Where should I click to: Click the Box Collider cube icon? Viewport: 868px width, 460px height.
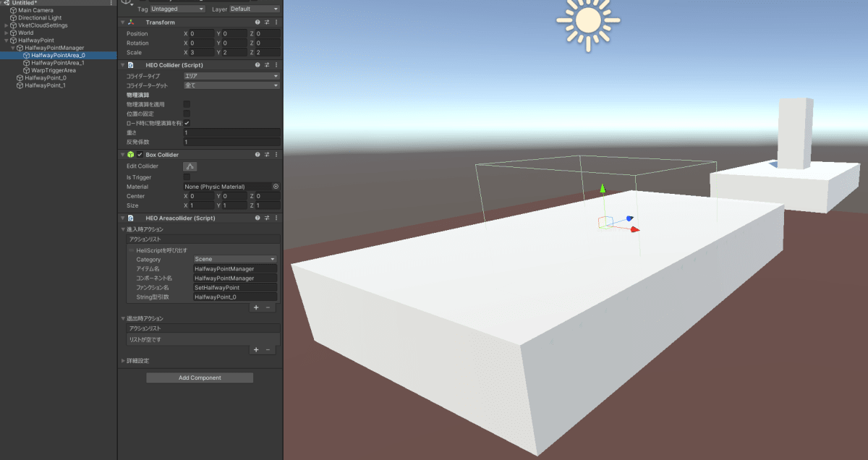[131, 155]
